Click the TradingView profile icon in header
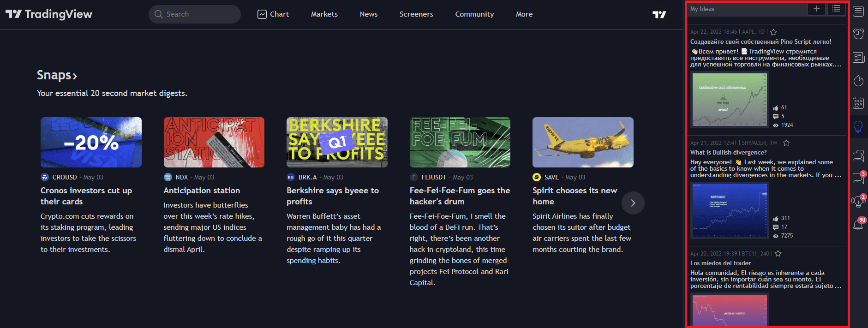Viewport: 868px width, 328px height. (659, 14)
